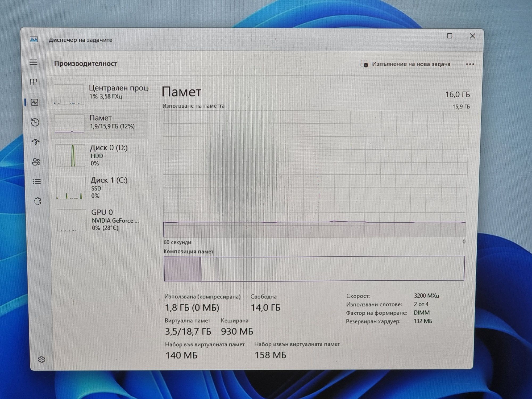
Task: Close the Task Manager window
Action: (472, 36)
